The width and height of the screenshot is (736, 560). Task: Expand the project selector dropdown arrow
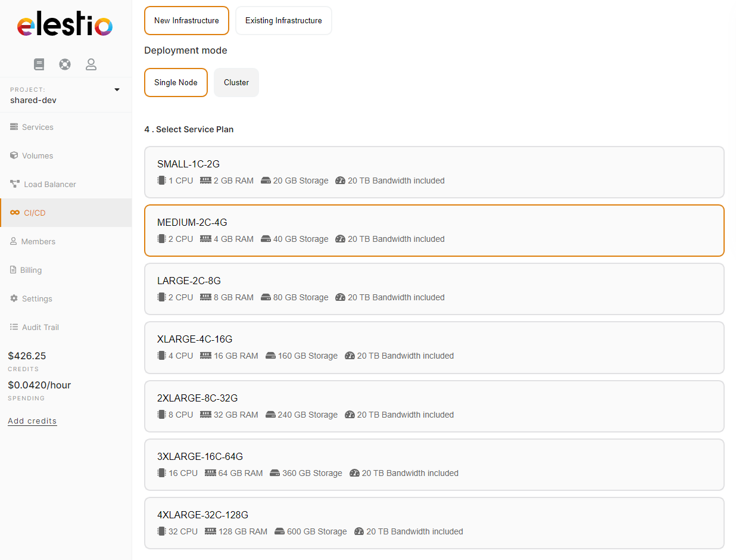tap(117, 90)
